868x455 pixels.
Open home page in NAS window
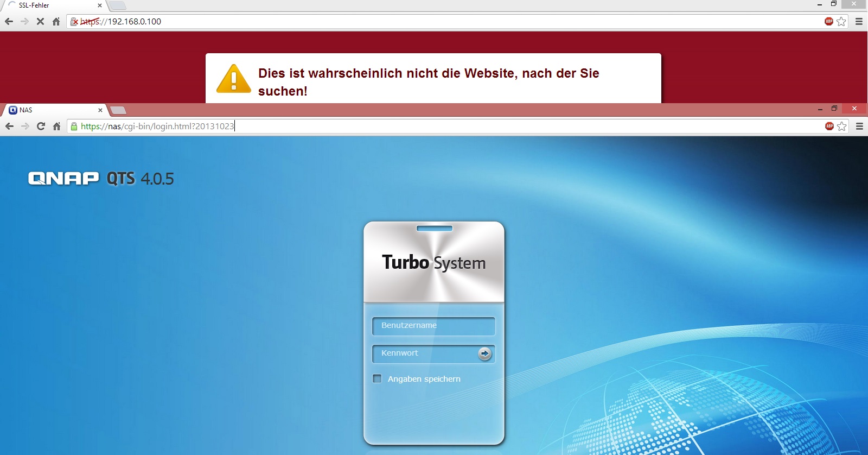(56, 126)
